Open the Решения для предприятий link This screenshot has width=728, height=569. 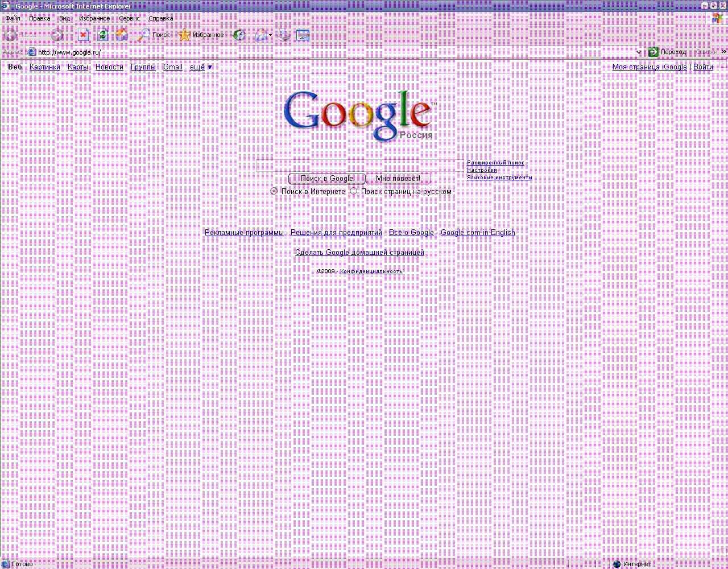336,233
